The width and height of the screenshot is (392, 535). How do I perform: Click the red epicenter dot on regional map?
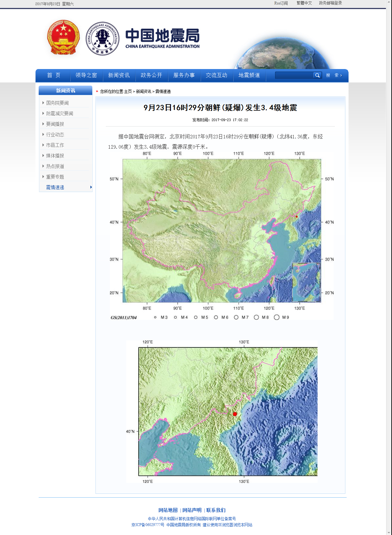tap(235, 414)
